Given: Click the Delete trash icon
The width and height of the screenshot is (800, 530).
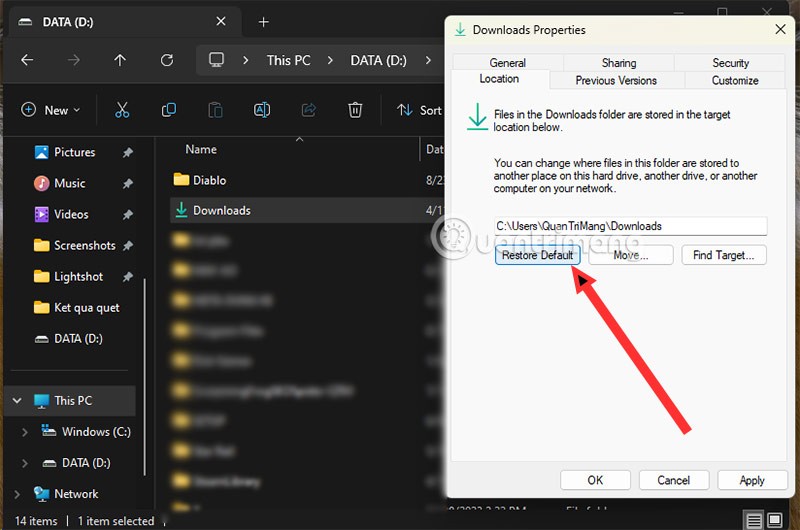Looking at the screenshot, I should (x=355, y=110).
